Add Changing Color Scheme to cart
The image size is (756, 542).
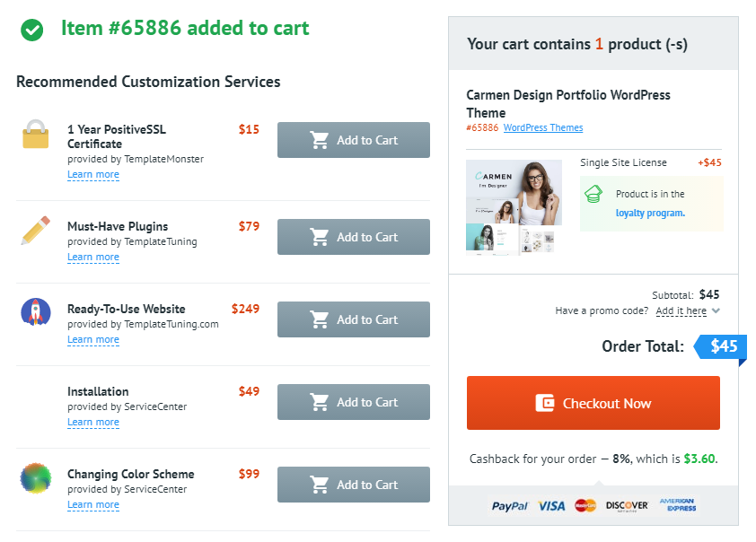click(354, 485)
